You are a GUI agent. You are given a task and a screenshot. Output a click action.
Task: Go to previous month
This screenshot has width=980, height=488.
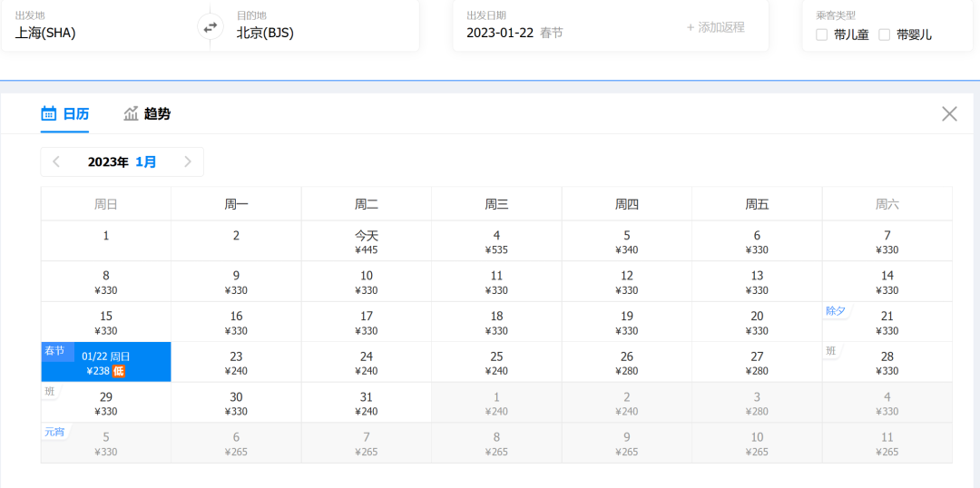pos(56,161)
